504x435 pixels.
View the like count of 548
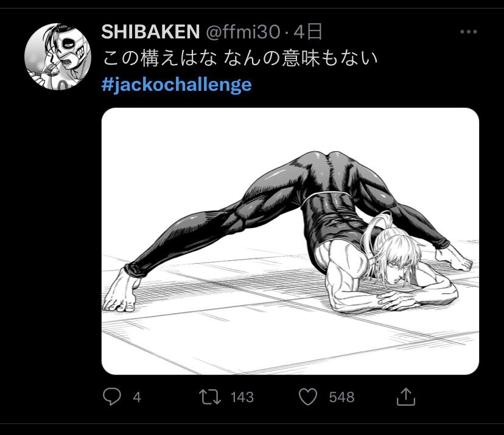tap(341, 397)
